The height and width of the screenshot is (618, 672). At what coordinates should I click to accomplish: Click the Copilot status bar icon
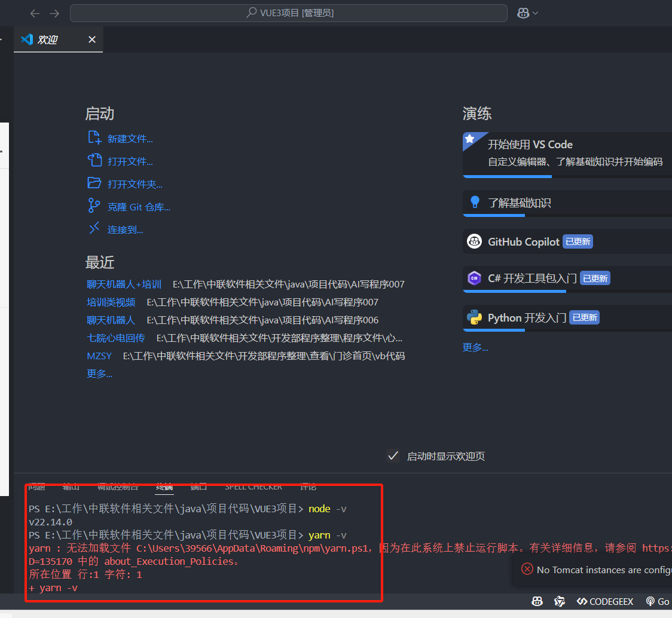(x=537, y=601)
